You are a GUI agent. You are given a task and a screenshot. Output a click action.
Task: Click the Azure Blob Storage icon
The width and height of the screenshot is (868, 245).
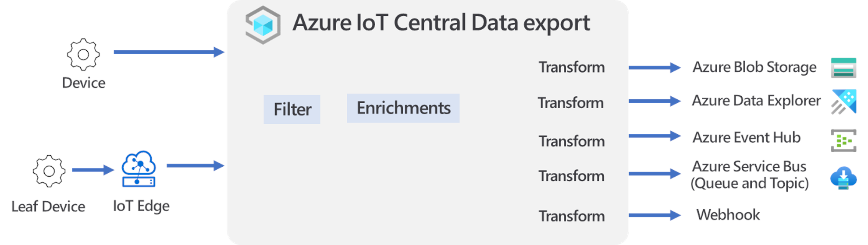843,68
